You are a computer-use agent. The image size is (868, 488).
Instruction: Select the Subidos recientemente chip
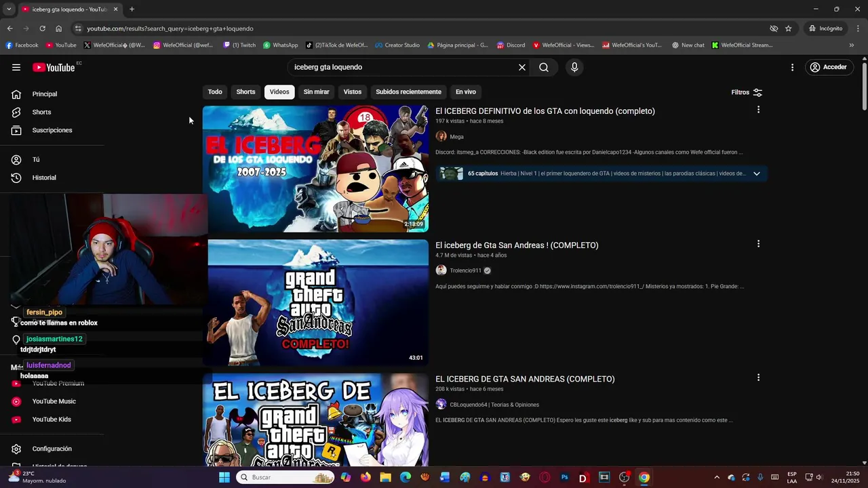408,91
